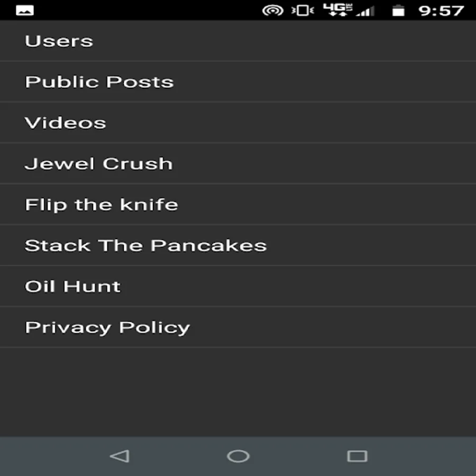This screenshot has width=476, height=476.
Task: Tap the Android home circle icon
Action: coord(238,456)
